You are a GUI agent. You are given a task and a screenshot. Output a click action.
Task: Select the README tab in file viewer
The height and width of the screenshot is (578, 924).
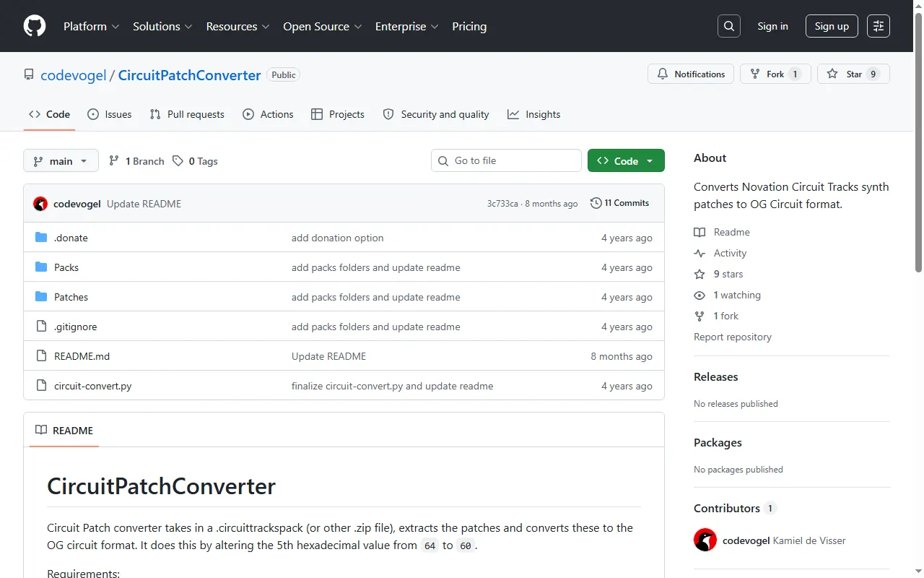click(64, 430)
